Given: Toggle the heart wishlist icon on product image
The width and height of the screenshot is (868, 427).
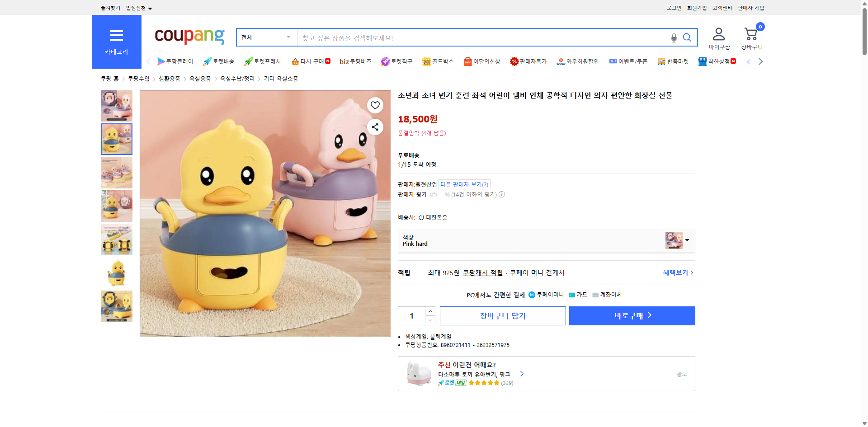Looking at the screenshot, I should click(x=375, y=105).
